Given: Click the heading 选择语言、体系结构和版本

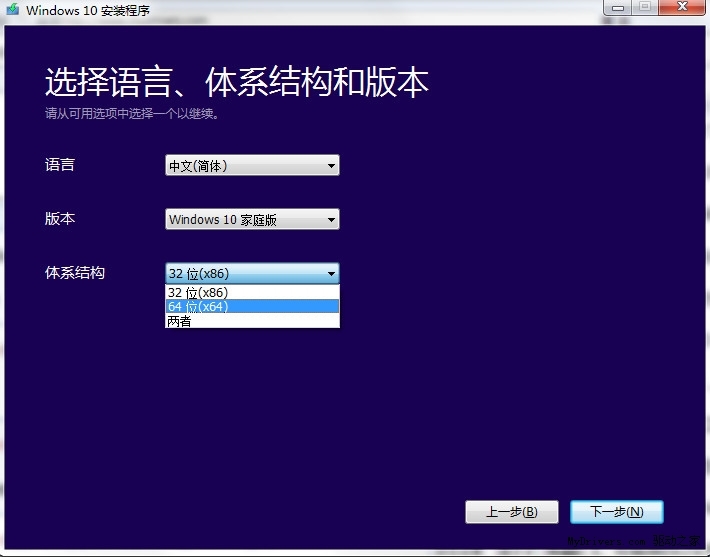Looking at the screenshot, I should 237,82.
